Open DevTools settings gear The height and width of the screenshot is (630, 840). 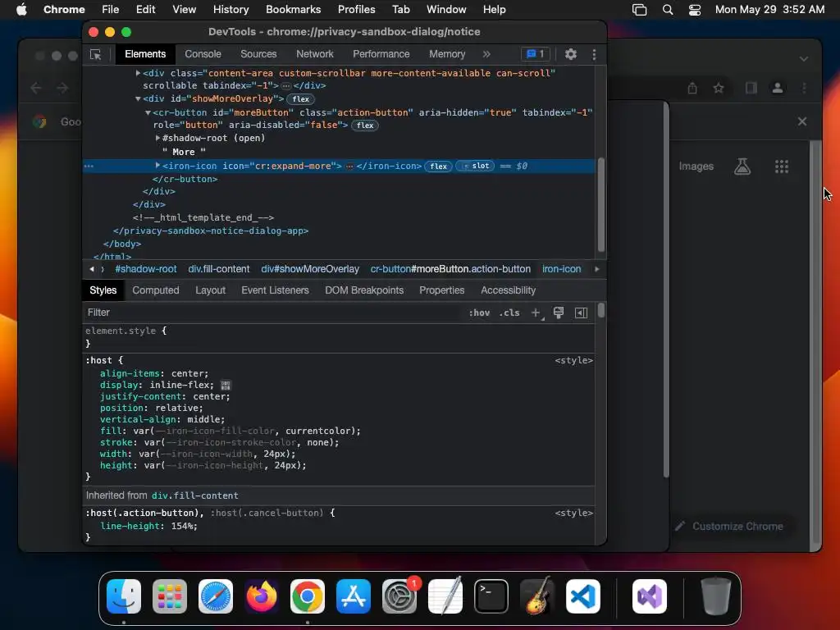pyautogui.click(x=571, y=54)
